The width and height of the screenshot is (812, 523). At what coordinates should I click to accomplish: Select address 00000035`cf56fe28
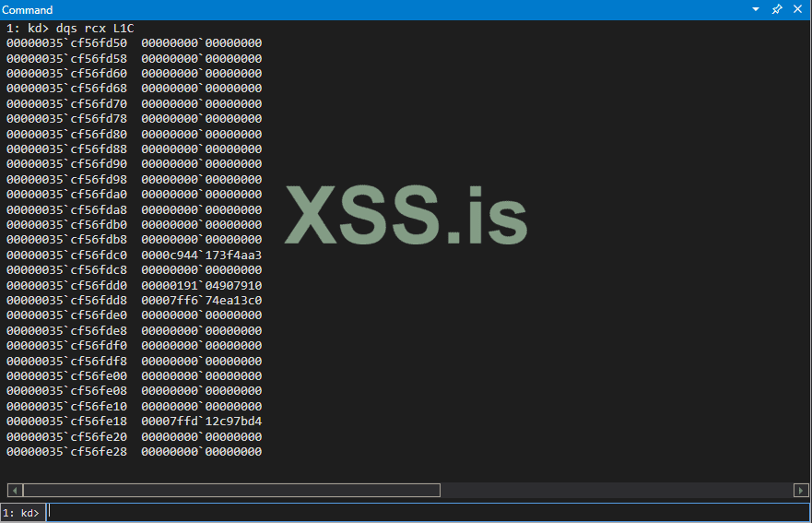tap(66, 452)
